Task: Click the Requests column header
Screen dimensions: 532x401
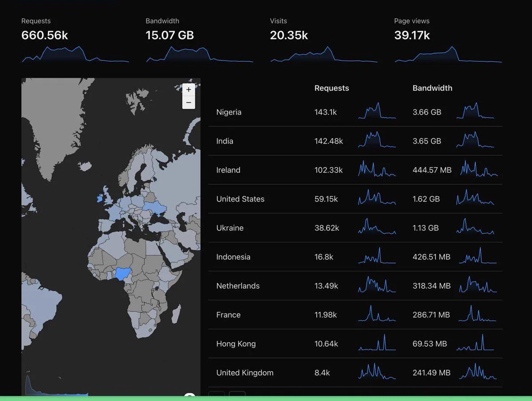Action: [x=332, y=88]
